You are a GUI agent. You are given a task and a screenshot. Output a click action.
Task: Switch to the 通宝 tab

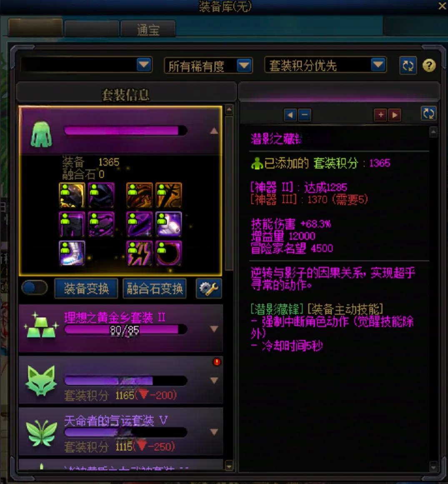pyautogui.click(x=148, y=29)
